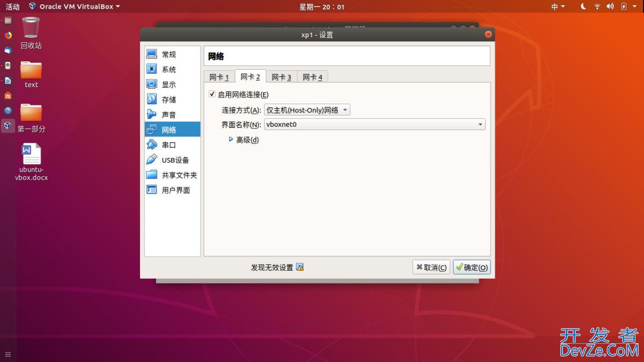Screen dimensions: 644x362
Task: Open the 界面名称 vboxnet0 dropdown
Action: [375, 125]
